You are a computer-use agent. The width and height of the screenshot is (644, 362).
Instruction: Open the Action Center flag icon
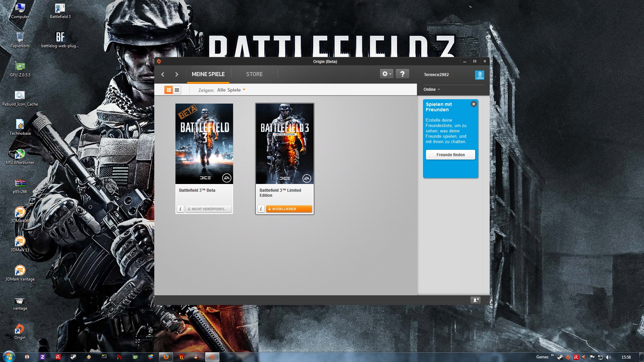click(592, 357)
